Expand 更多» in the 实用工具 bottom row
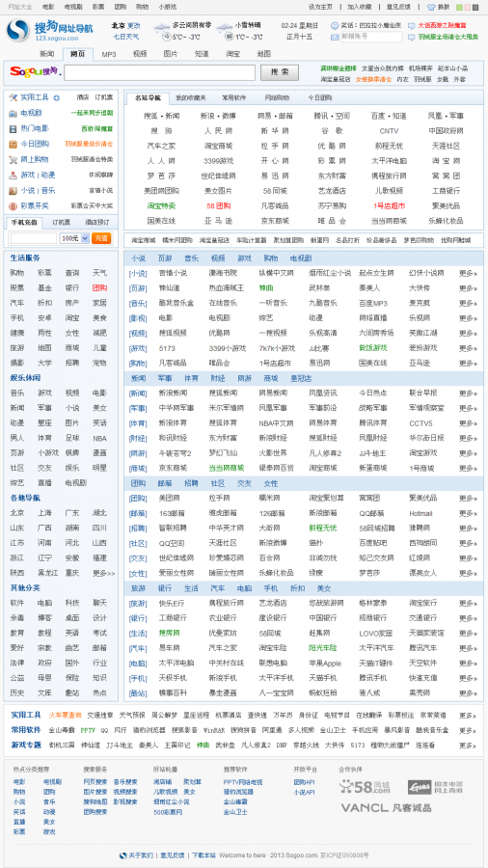 (x=468, y=716)
